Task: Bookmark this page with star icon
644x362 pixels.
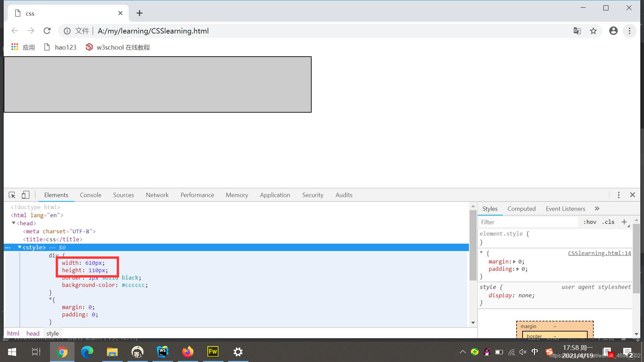Action: click(593, 31)
